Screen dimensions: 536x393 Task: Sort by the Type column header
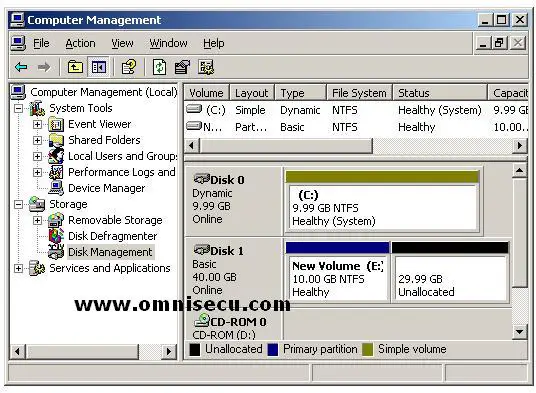[300, 93]
